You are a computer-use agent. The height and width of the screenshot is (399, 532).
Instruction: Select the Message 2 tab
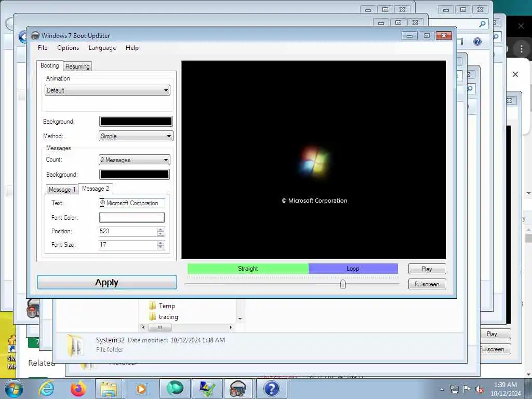[x=96, y=189]
